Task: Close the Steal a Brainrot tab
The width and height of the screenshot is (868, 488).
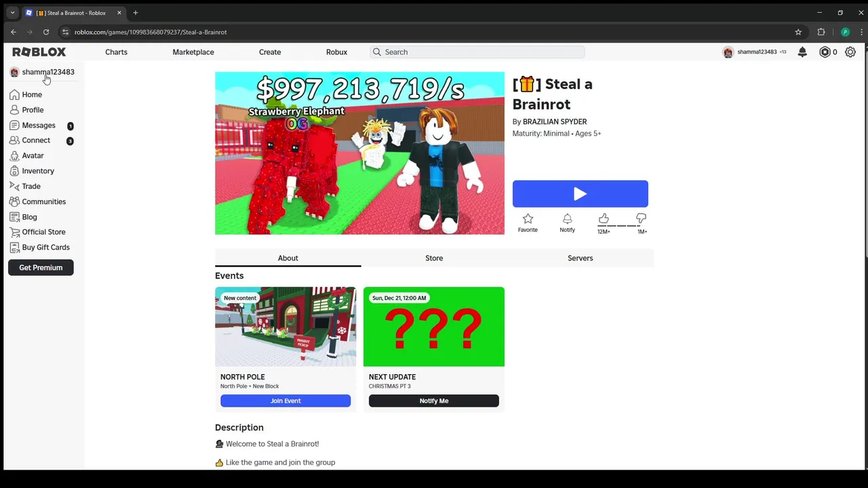Action: [x=119, y=13]
